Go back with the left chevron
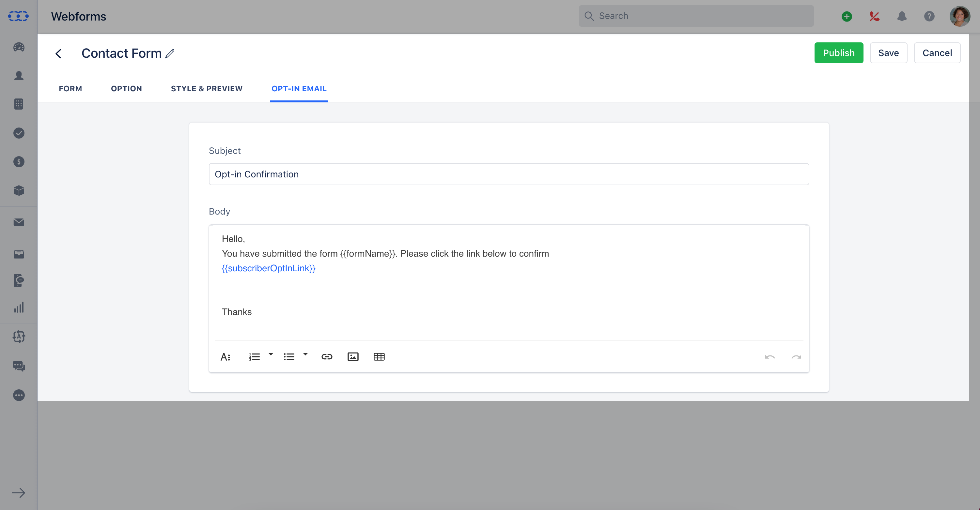The width and height of the screenshot is (980, 510). point(58,53)
